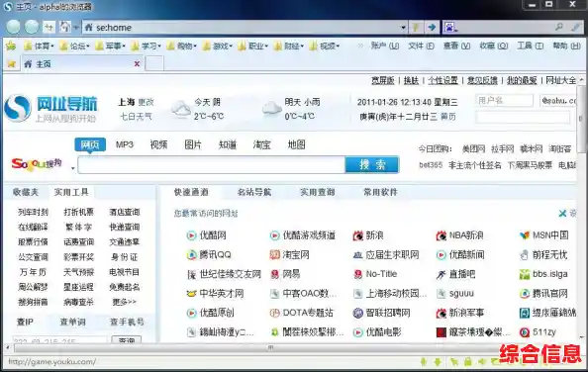Screen dimensions: 588x372
Task: Open the 文件(F) menu
Action: (x=421, y=46)
